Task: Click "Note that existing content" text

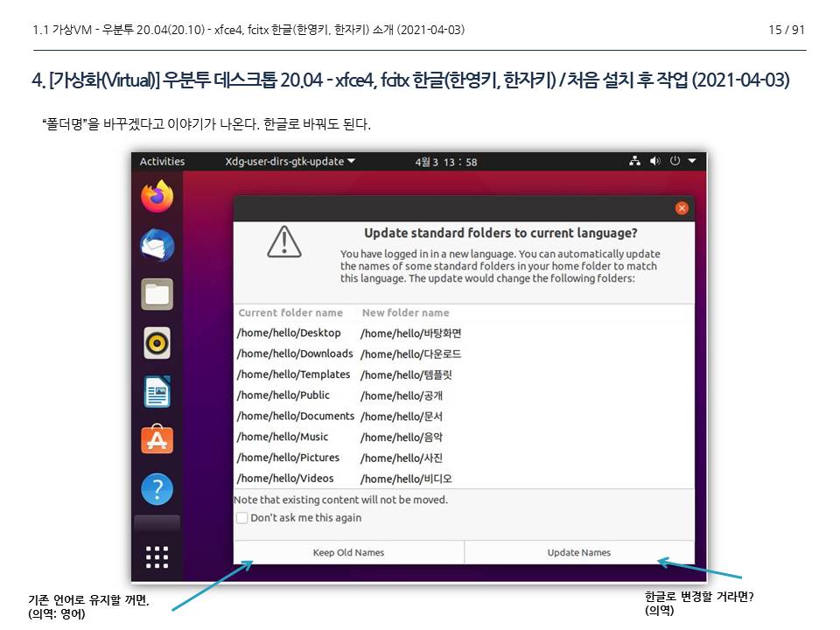Action: coord(340,500)
